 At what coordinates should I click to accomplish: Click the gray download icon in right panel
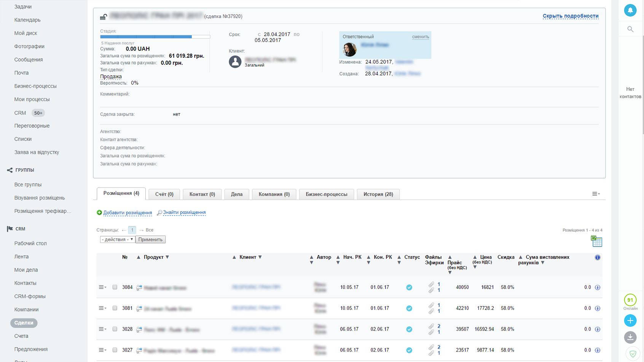tap(630, 337)
